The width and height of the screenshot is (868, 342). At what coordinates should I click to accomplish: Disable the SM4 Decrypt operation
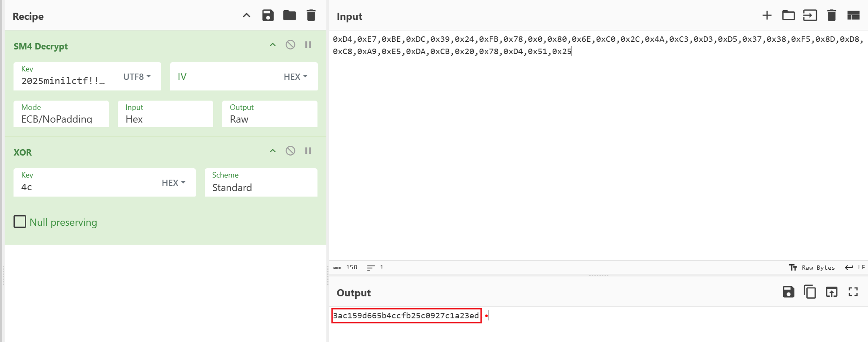click(x=290, y=45)
